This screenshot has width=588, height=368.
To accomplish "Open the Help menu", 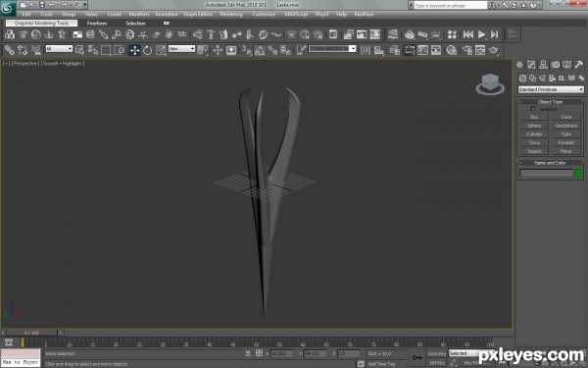I will (341, 15).
